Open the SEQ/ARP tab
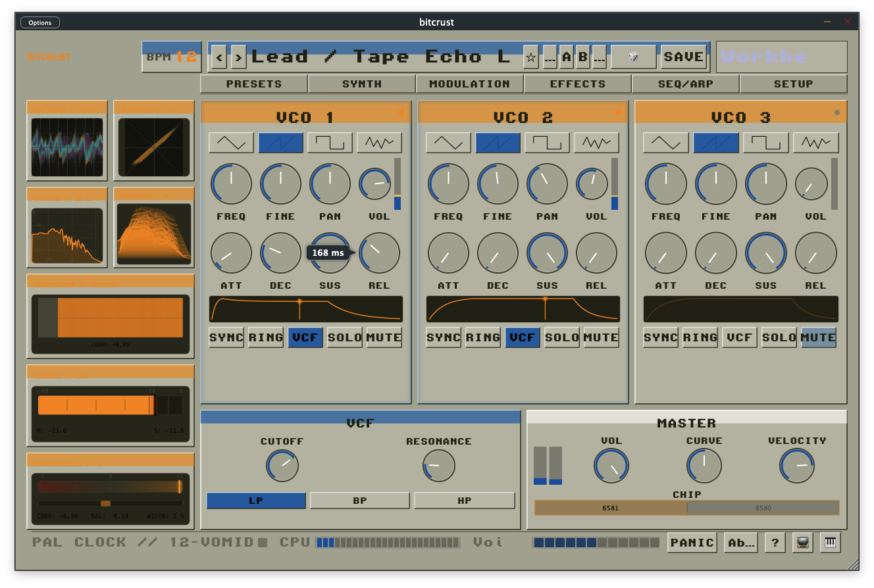 [686, 84]
